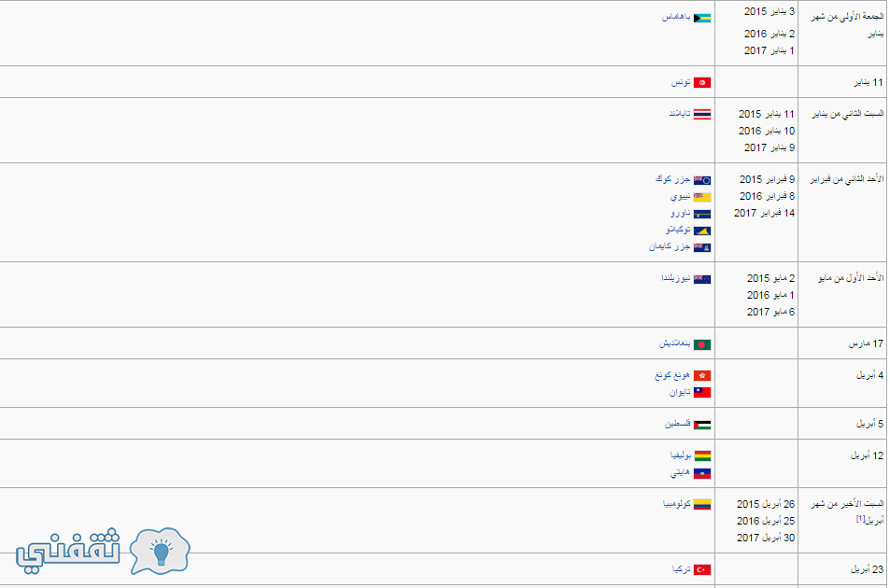Open the تونس country link
Screen dimensions: 890x588
pos(681,82)
